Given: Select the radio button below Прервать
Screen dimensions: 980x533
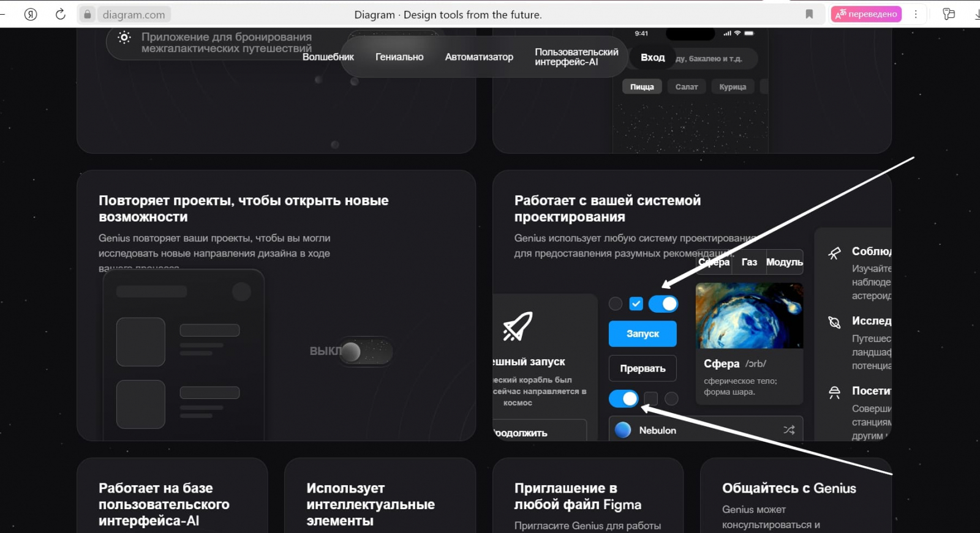Looking at the screenshot, I should point(672,399).
